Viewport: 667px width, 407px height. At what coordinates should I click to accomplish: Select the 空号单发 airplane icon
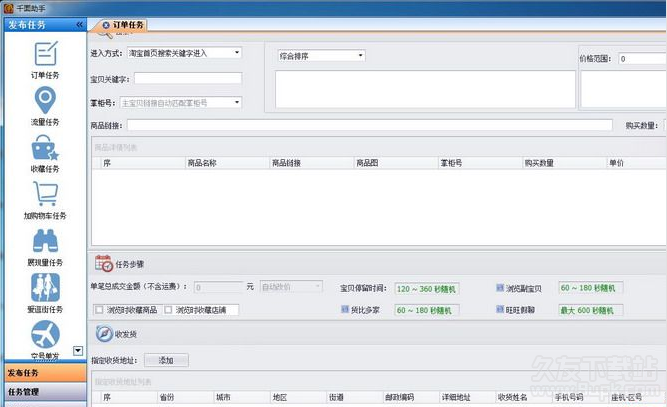point(45,334)
